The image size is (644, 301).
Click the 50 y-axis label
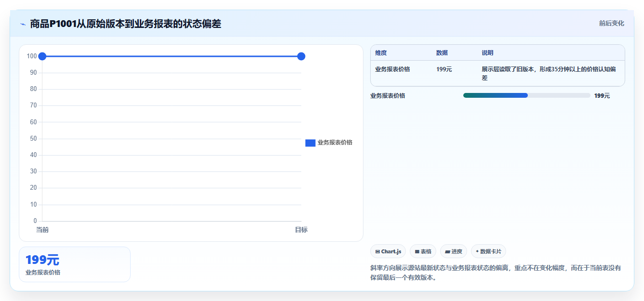tap(33, 139)
